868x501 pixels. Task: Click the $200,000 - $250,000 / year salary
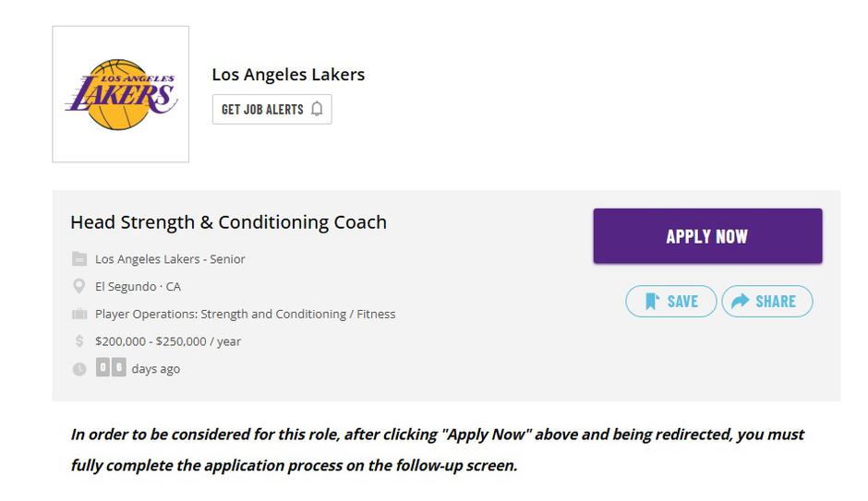(167, 341)
